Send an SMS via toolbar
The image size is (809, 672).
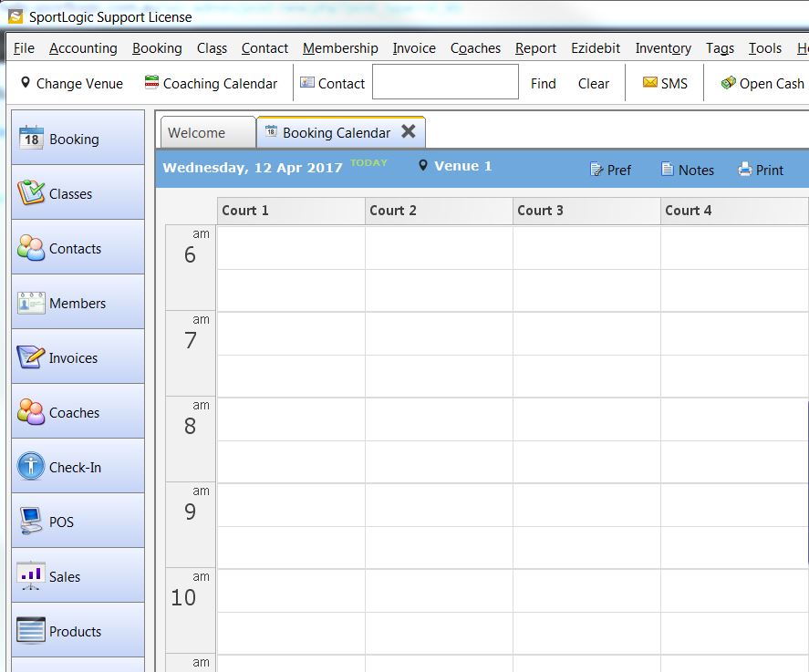(x=665, y=83)
